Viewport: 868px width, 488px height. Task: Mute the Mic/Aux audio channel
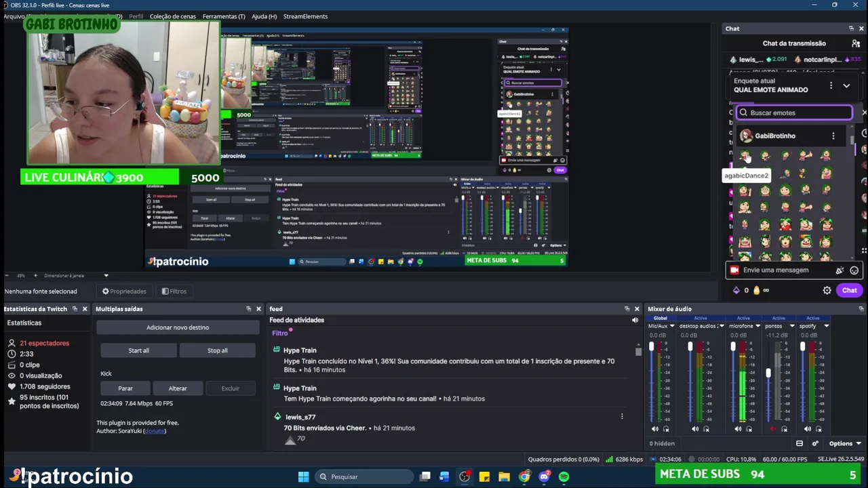(x=655, y=429)
